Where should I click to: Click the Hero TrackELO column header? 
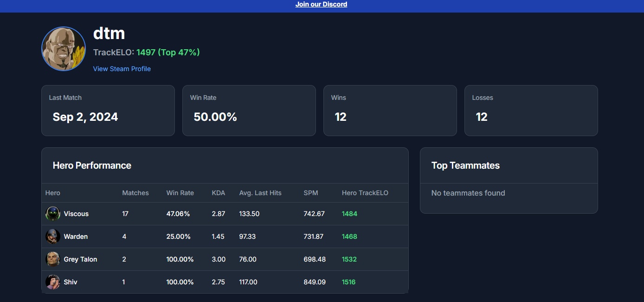click(x=365, y=193)
